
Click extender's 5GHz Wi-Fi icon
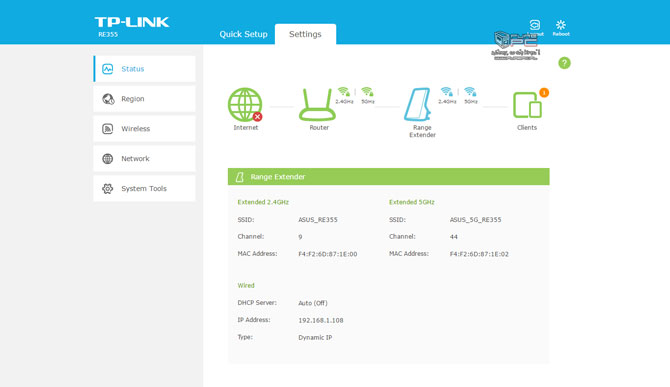click(470, 91)
